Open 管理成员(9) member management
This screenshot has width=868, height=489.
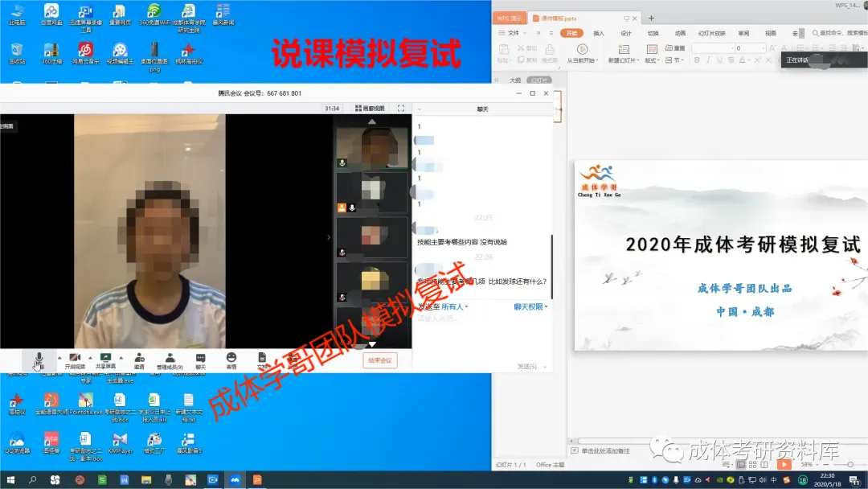170,360
